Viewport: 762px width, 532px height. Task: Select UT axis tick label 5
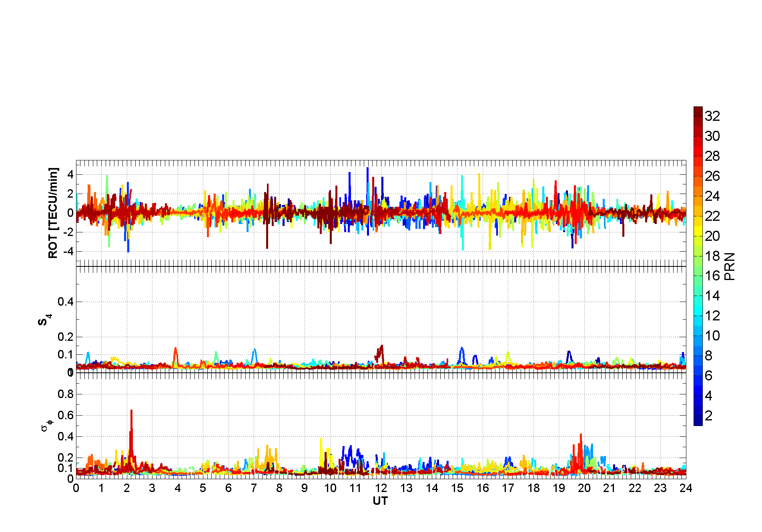[203, 488]
